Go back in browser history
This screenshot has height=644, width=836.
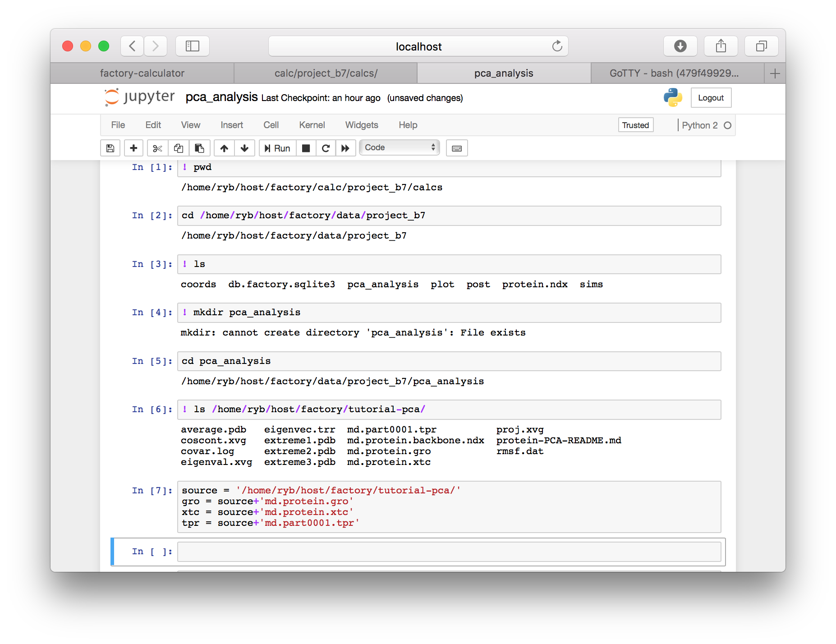click(x=133, y=46)
